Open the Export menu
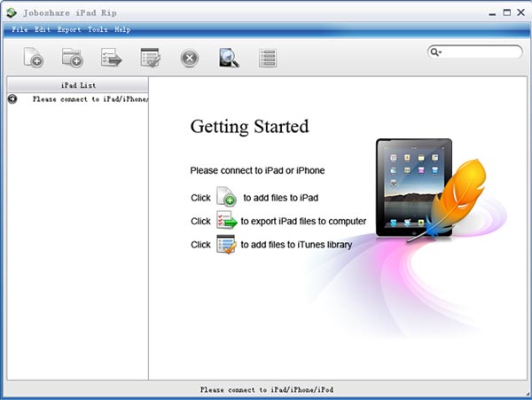 [69, 29]
